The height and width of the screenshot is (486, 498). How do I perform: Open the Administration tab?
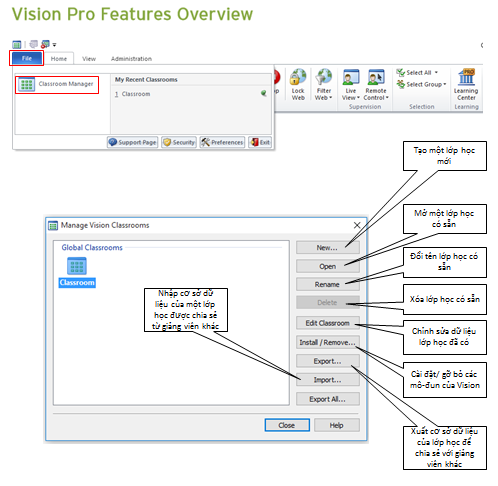click(x=131, y=59)
